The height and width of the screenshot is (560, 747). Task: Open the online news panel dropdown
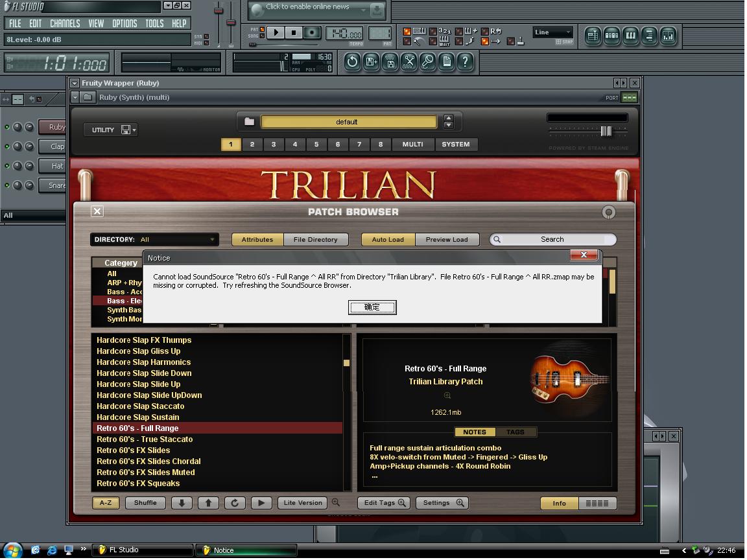pyautogui.click(x=363, y=10)
